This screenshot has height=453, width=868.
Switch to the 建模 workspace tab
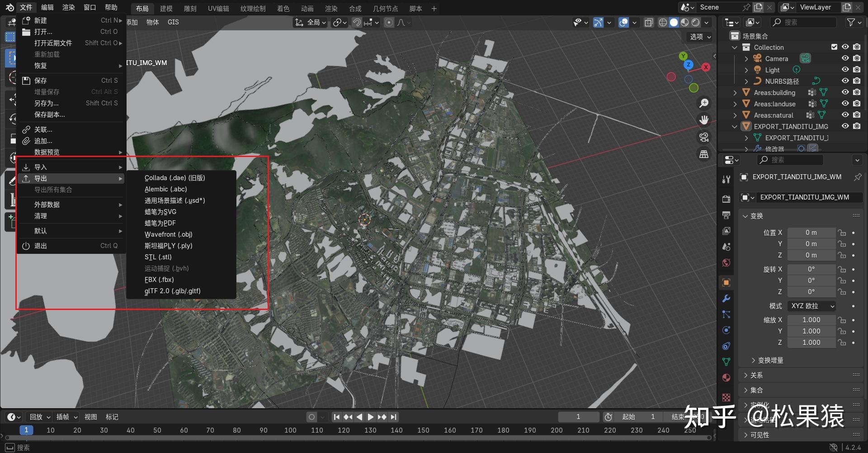[x=166, y=8]
